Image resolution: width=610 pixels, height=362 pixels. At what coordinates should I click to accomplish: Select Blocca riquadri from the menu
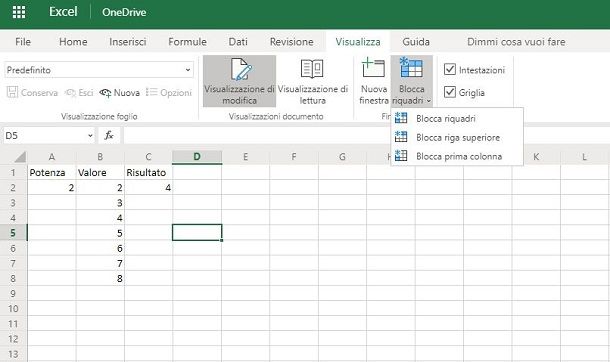pyautogui.click(x=457, y=119)
